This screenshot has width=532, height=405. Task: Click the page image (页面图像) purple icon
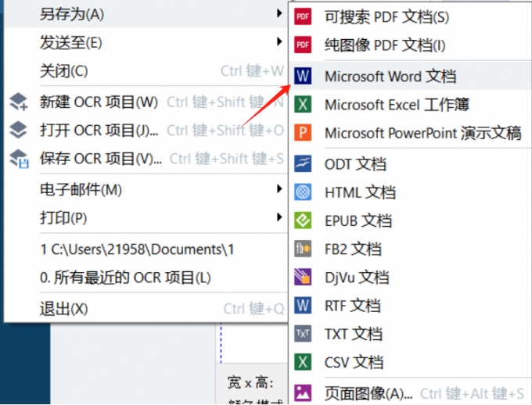(x=303, y=393)
